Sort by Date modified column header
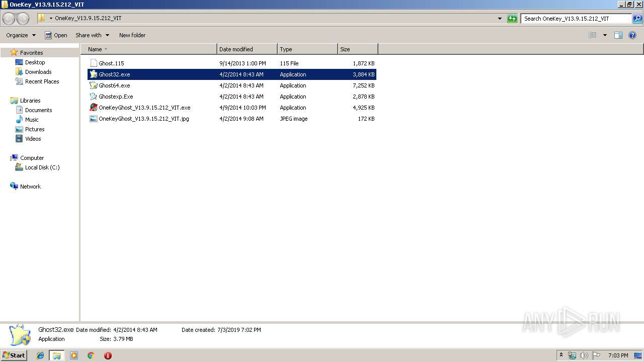This screenshot has width=644, height=362. (247, 49)
